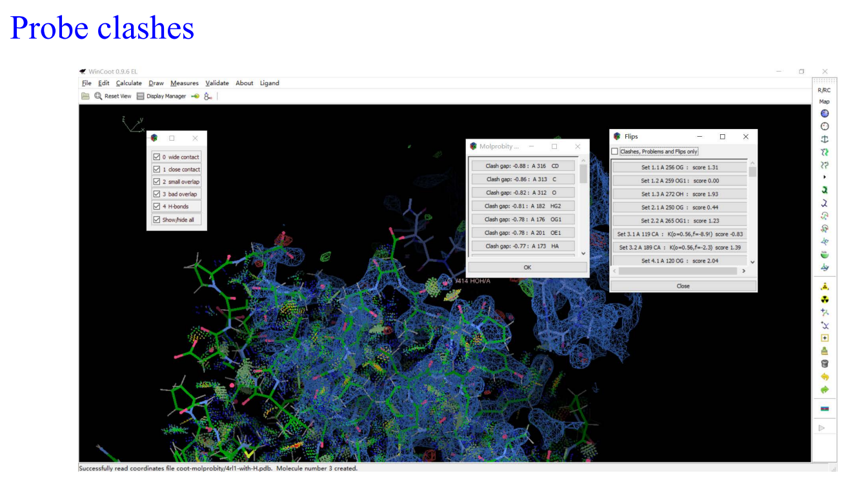This screenshot has height=500, width=868.
Task: Select the Flip Peptide icon
Action: [824, 242]
